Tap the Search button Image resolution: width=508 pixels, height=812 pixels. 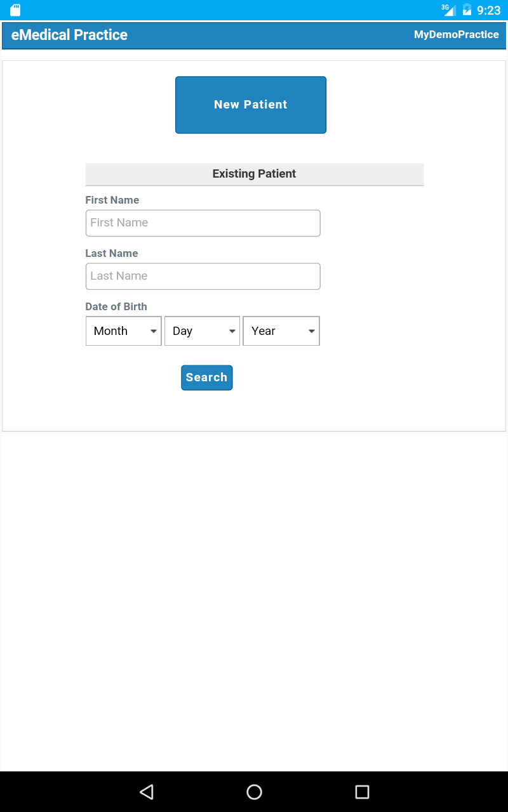point(206,377)
